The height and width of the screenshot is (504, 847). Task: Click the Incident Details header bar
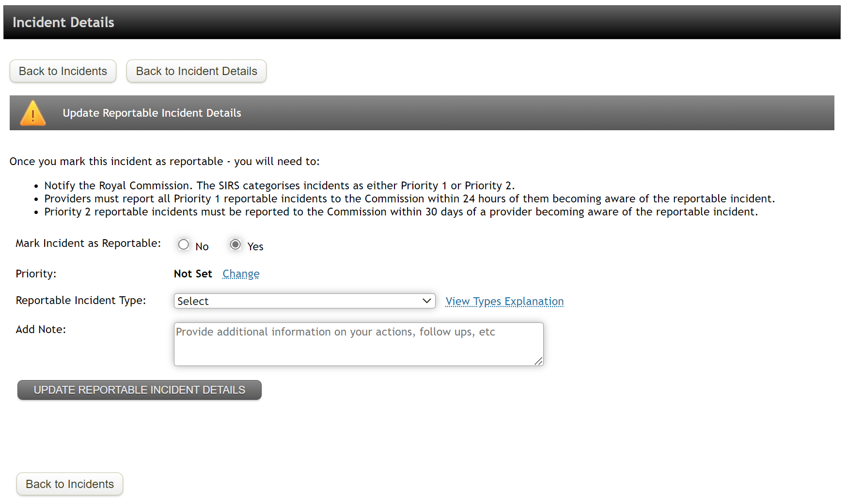pyautogui.click(x=63, y=22)
